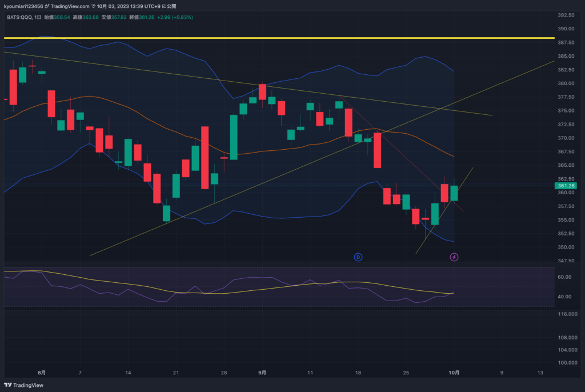Click the dividend 'D' marker icon
The width and height of the screenshot is (585, 392).
358,257
